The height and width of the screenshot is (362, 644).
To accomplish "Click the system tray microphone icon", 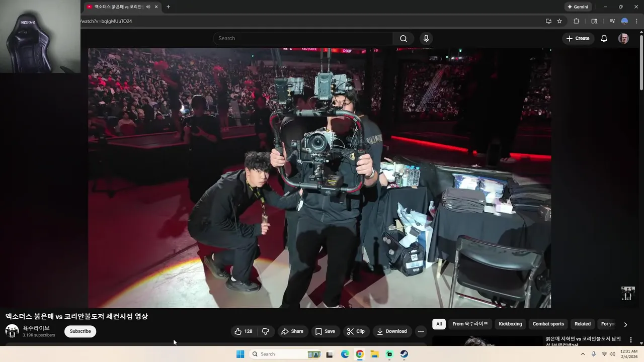I will point(594,354).
